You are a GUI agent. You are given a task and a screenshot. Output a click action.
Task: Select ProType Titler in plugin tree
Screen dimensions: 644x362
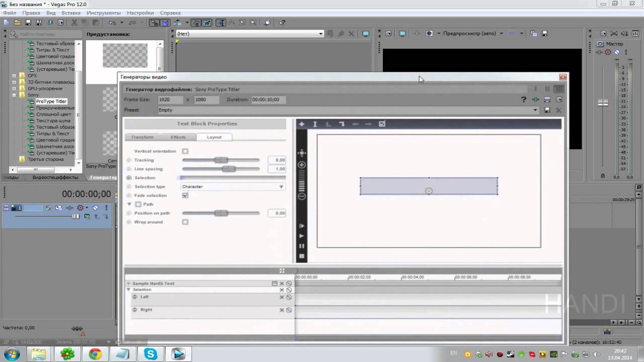pos(51,102)
